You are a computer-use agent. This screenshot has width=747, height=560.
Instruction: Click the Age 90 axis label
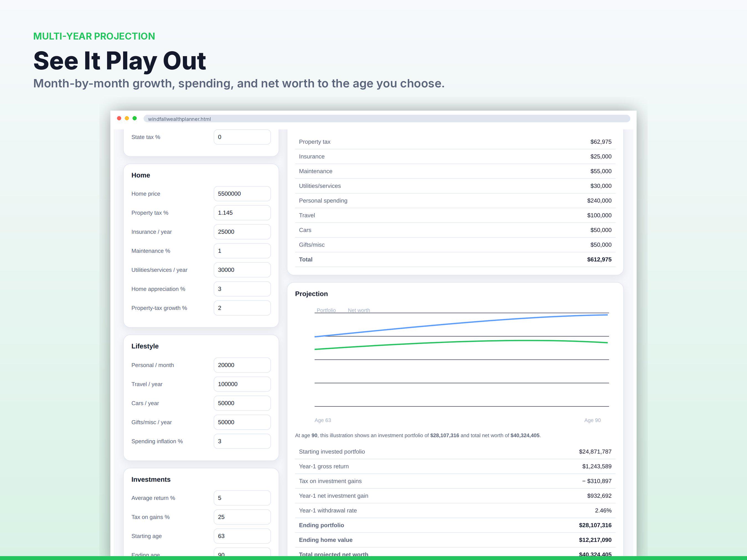pyautogui.click(x=592, y=420)
